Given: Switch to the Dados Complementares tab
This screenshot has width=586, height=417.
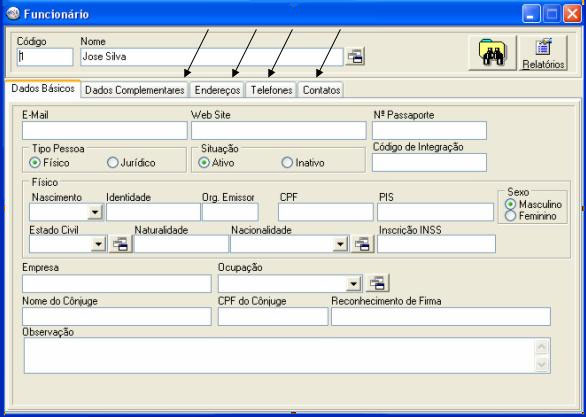Looking at the screenshot, I should pos(135,90).
